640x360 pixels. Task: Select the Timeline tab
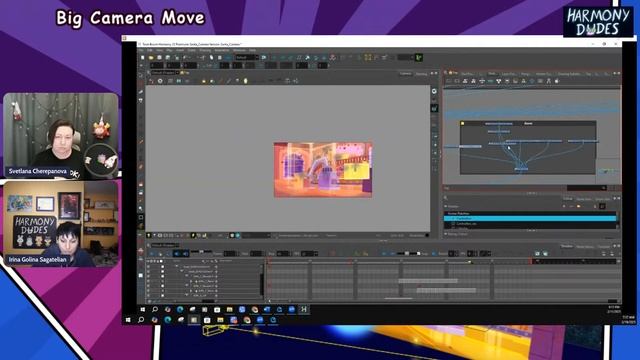(x=567, y=246)
